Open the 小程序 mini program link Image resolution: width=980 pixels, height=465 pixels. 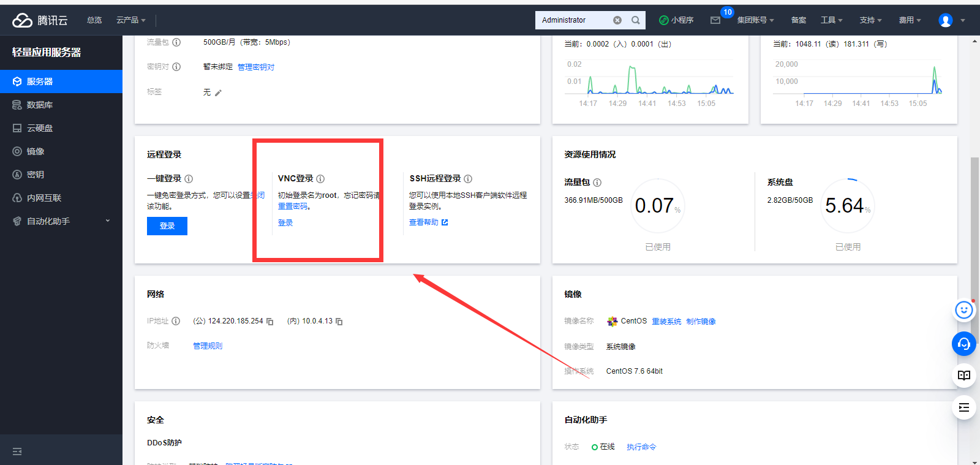[x=676, y=20]
